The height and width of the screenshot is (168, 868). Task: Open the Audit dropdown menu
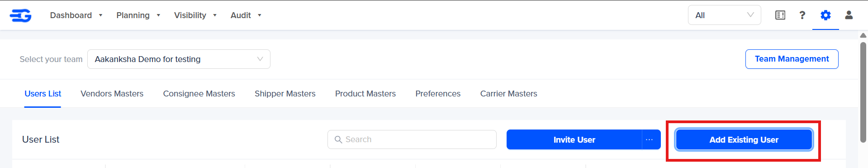pos(246,15)
